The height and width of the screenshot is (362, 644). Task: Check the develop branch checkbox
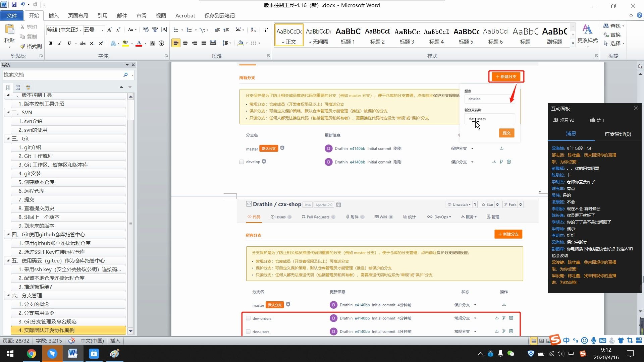click(241, 162)
